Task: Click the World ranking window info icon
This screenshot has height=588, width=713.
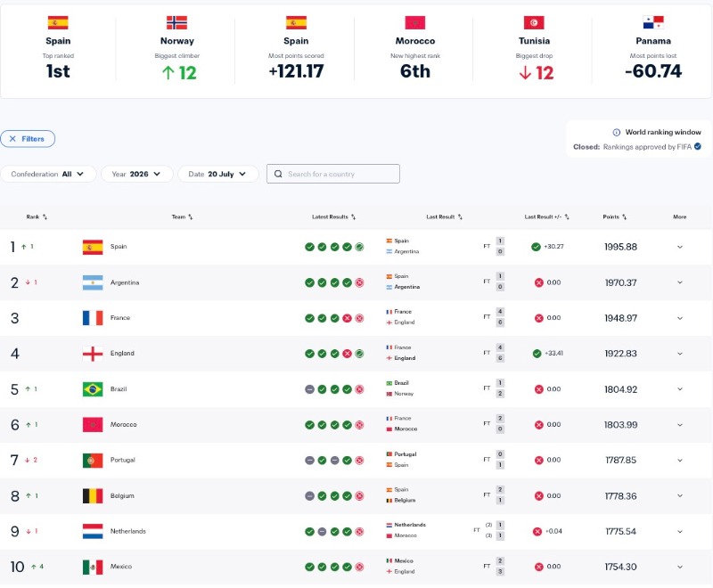Action: pyautogui.click(x=616, y=132)
